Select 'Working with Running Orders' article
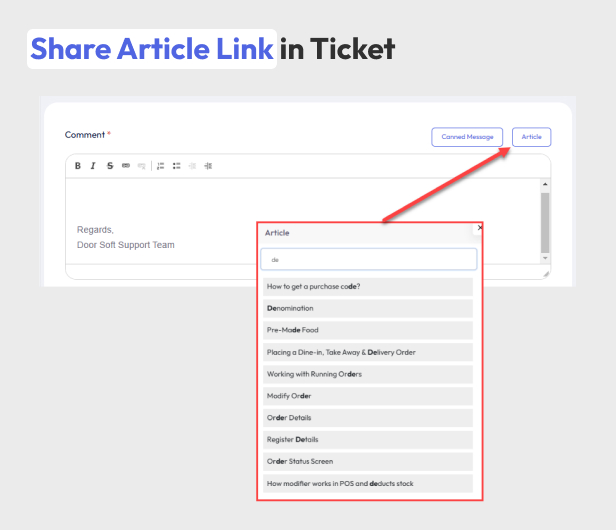Viewport: 616px width, 530px height. [368, 374]
